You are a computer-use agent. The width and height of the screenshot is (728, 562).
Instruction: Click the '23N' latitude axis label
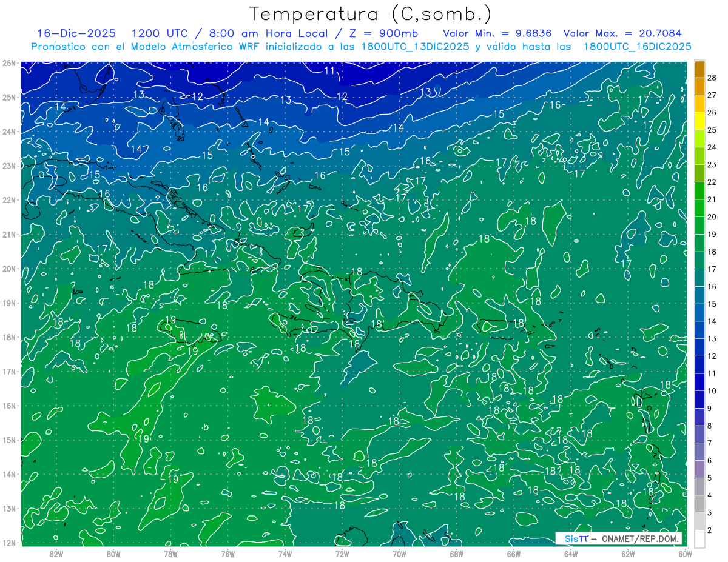click(x=8, y=166)
